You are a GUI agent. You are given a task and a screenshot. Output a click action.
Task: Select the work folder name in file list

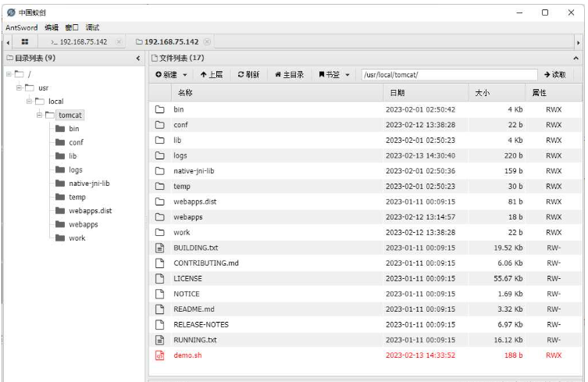click(181, 232)
